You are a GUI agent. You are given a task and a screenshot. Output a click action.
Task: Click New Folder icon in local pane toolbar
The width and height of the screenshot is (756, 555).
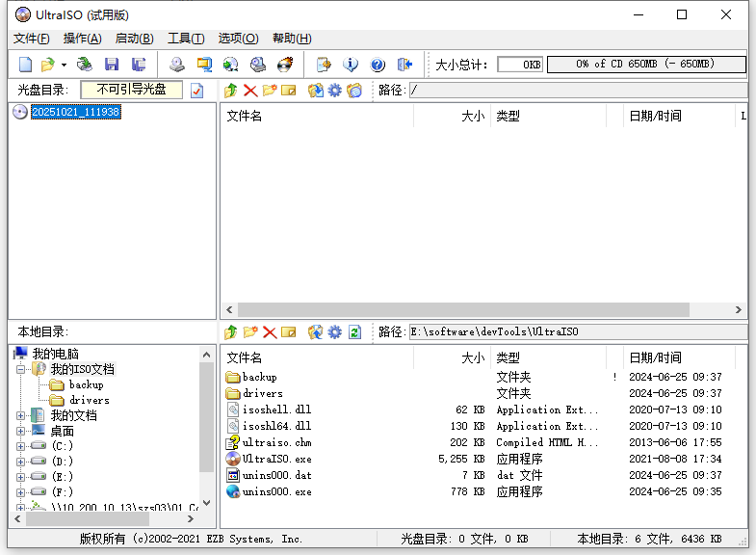pyautogui.click(x=250, y=331)
